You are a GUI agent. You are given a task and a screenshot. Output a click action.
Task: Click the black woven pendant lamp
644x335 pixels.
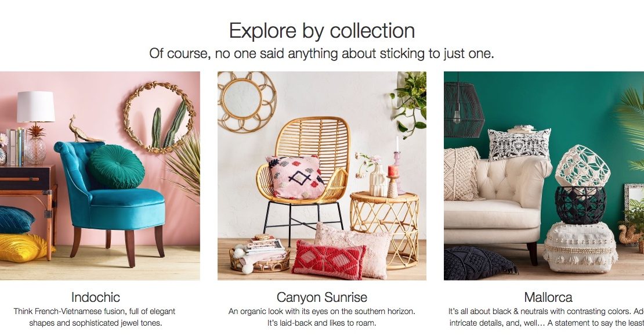(464, 109)
